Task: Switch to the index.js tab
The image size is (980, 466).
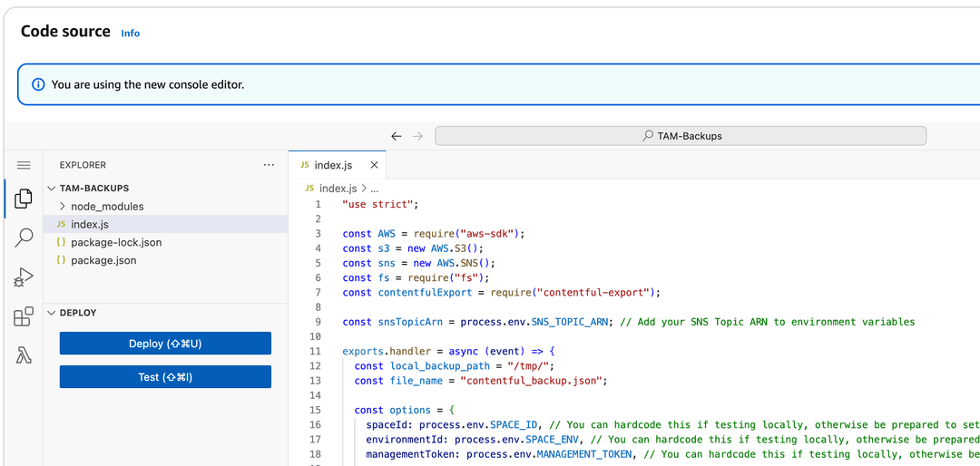Action: click(x=332, y=165)
